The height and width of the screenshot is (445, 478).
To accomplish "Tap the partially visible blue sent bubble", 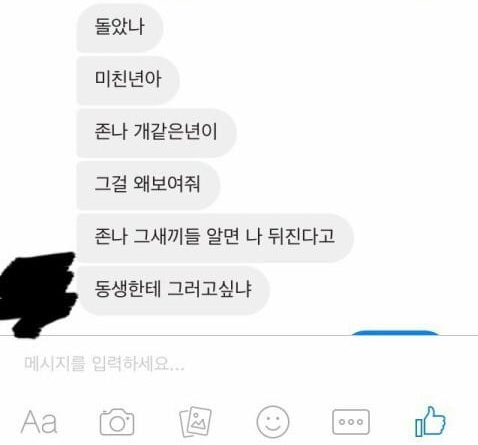I will tap(395, 333).
